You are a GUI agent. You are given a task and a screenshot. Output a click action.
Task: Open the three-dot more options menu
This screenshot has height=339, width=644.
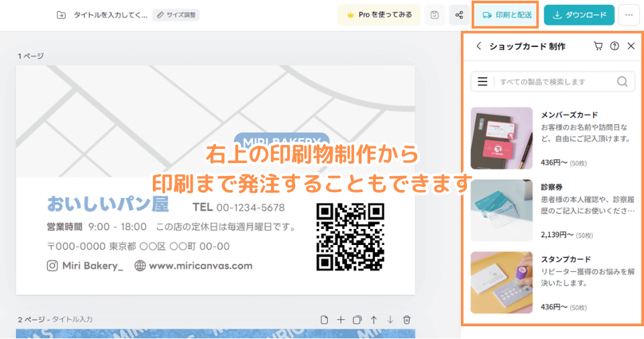click(x=629, y=15)
